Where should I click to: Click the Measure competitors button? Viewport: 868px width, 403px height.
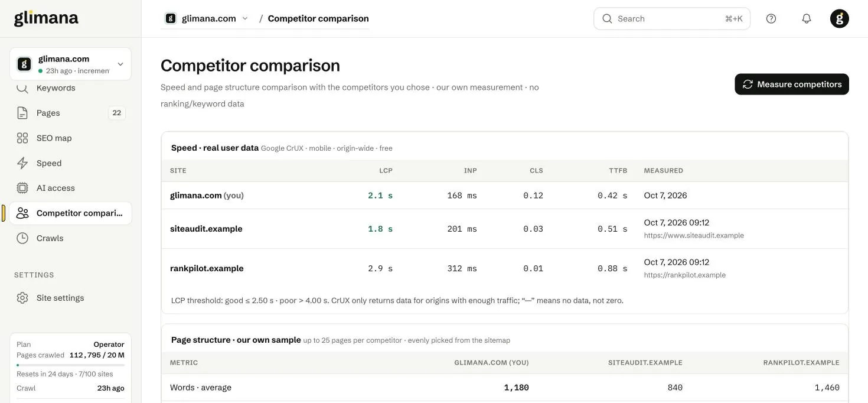792,84
